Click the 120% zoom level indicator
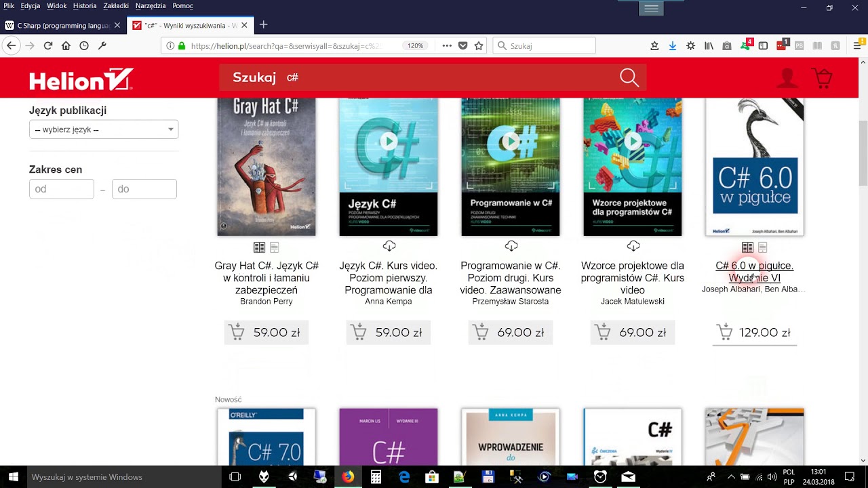This screenshot has width=868, height=488. click(x=415, y=45)
